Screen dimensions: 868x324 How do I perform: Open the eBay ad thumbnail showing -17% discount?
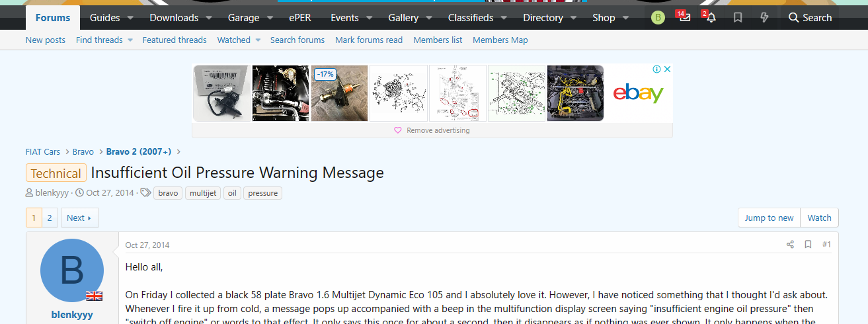tap(339, 93)
